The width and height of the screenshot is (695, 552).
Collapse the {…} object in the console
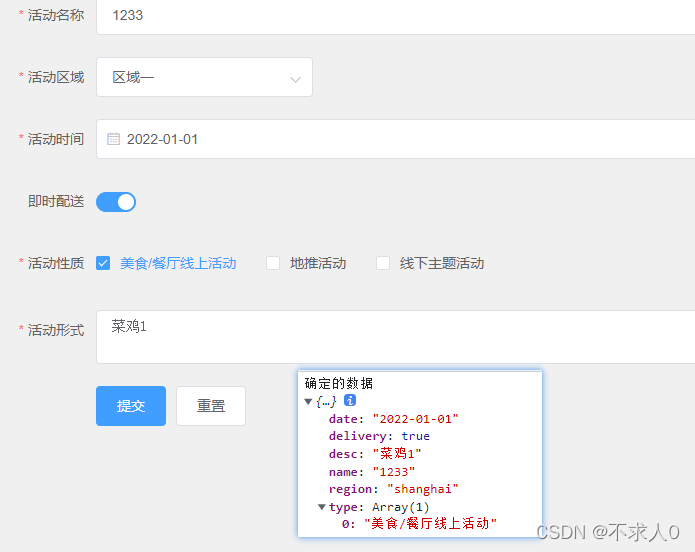pyautogui.click(x=308, y=401)
